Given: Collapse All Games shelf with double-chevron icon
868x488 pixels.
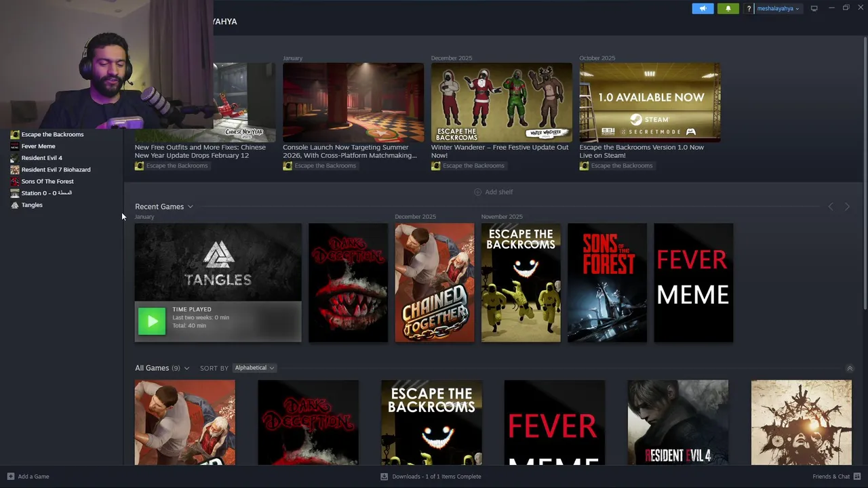Looking at the screenshot, I should point(850,369).
